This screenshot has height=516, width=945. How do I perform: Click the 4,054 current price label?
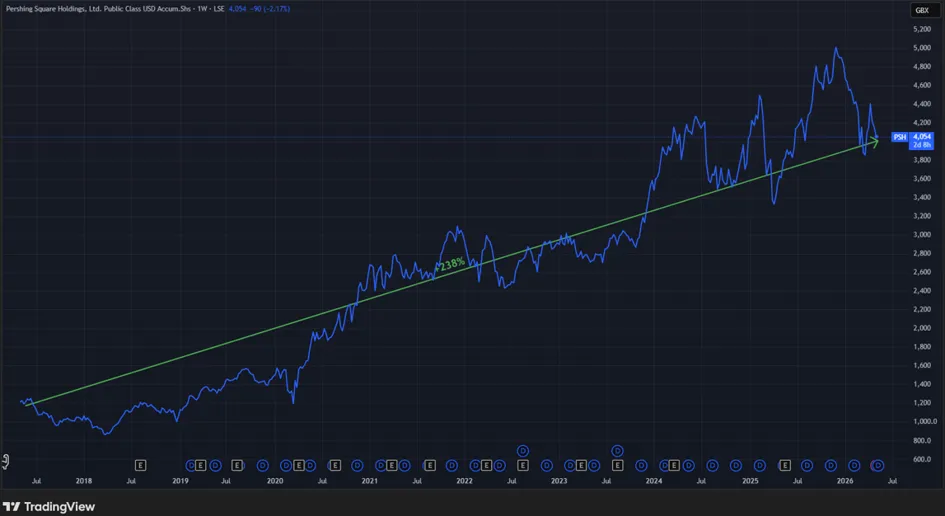[x=921, y=137]
